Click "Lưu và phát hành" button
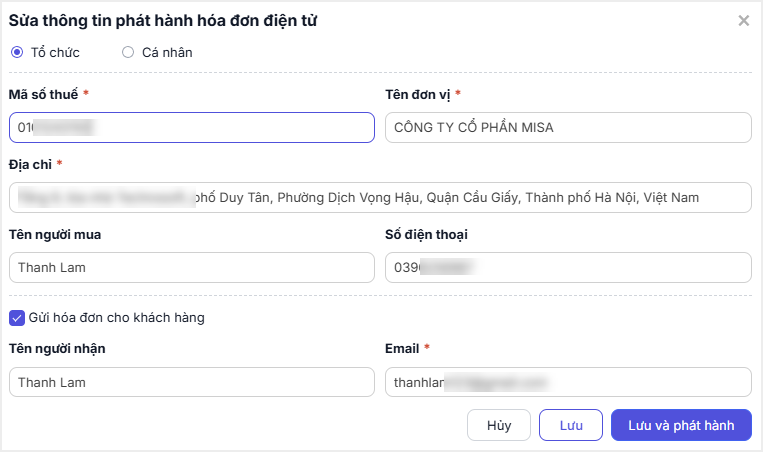 (681, 425)
